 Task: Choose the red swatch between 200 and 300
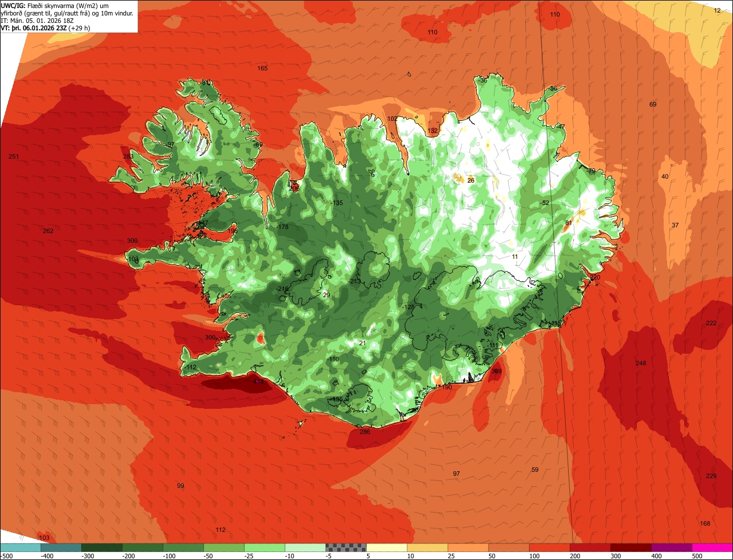pos(590,547)
